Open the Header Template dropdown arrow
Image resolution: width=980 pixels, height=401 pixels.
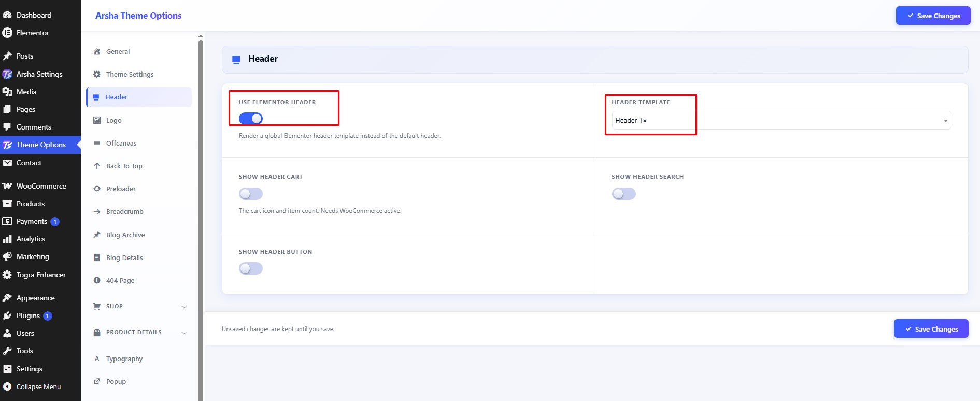coord(946,121)
